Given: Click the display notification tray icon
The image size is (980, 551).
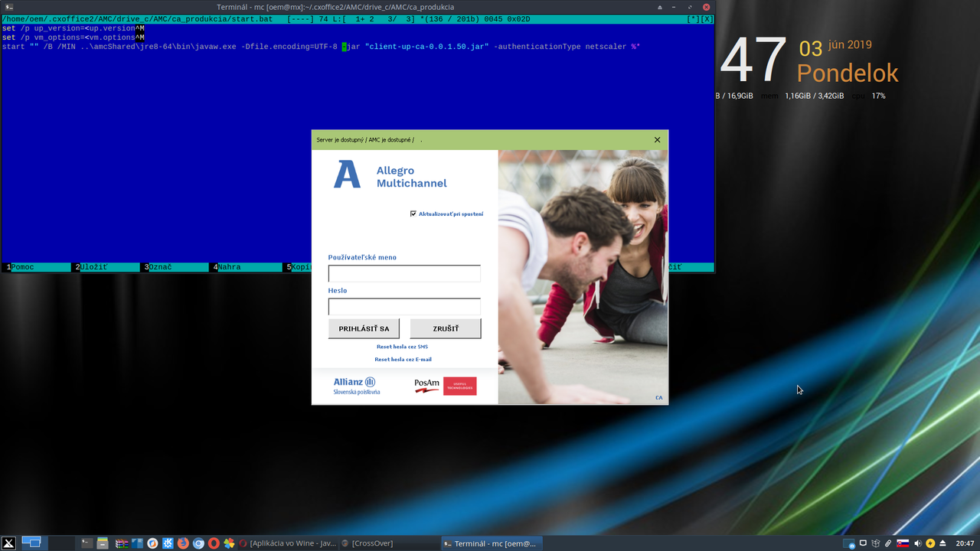Looking at the screenshot, I should pyautogui.click(x=863, y=543).
